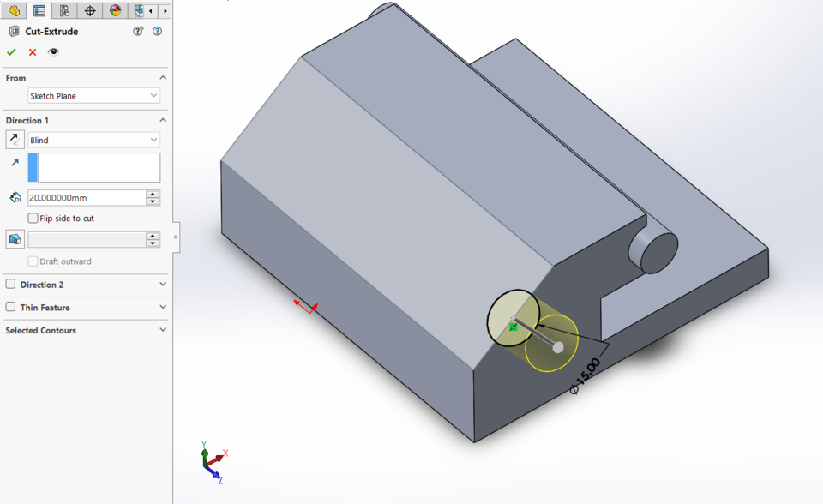Check the Direction 2 checkbox
Image resolution: width=823 pixels, height=504 pixels.
coord(11,285)
